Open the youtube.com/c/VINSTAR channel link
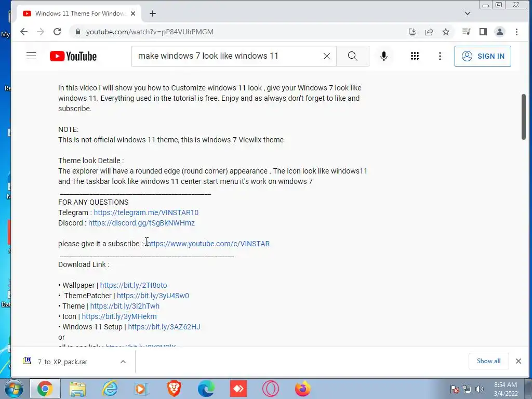The width and height of the screenshot is (532, 399). (208, 244)
